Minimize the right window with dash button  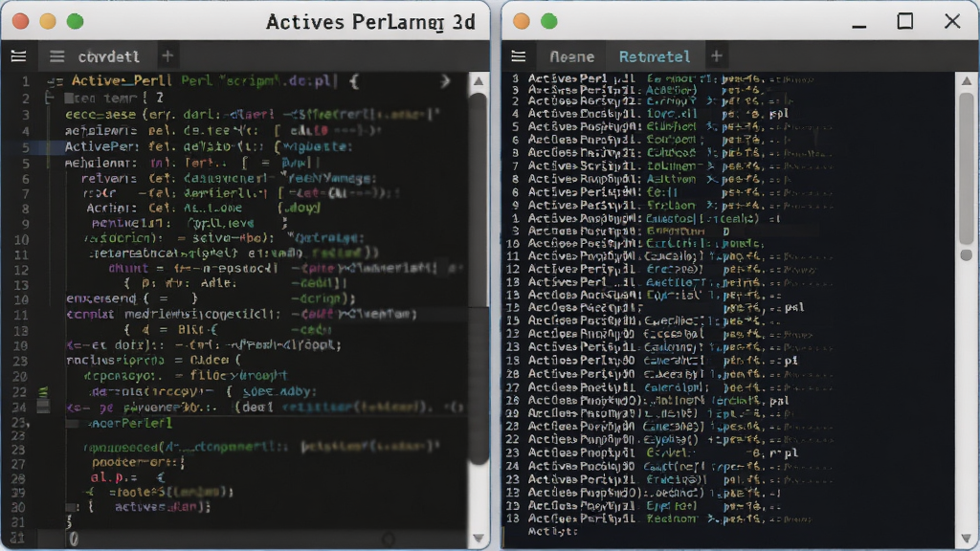click(x=859, y=26)
